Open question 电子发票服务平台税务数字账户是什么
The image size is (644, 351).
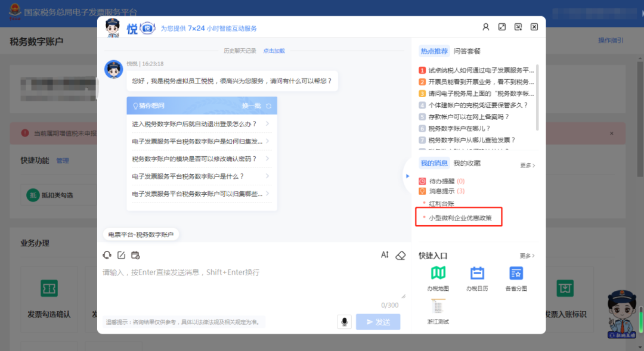click(202, 176)
